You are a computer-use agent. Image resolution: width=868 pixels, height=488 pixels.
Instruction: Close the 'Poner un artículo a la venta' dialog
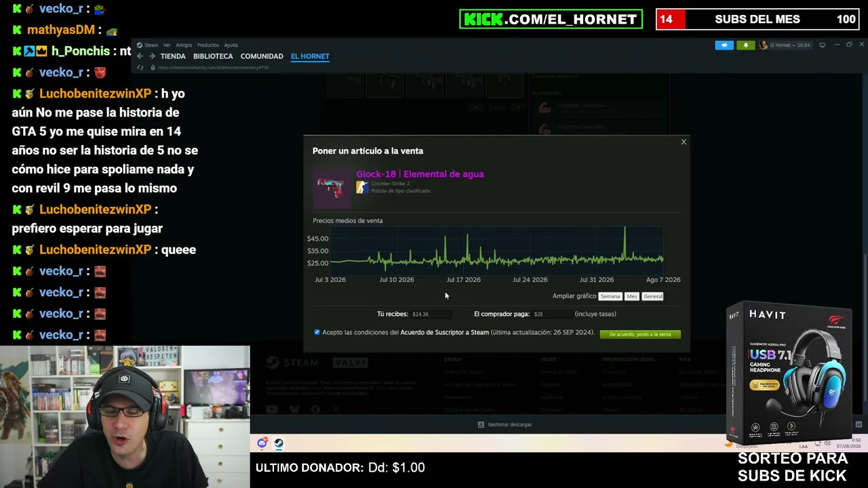coord(684,142)
